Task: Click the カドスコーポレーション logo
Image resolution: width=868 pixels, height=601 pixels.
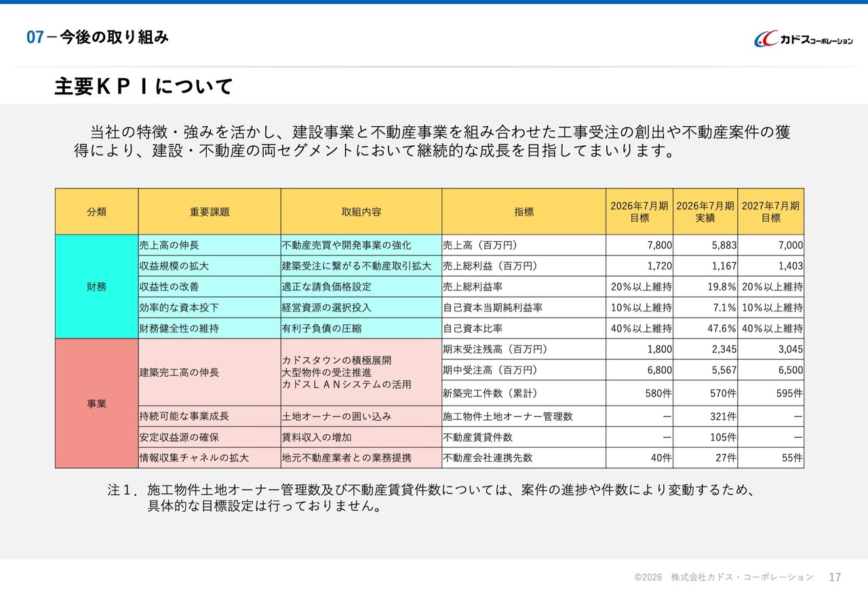Action: (804, 39)
